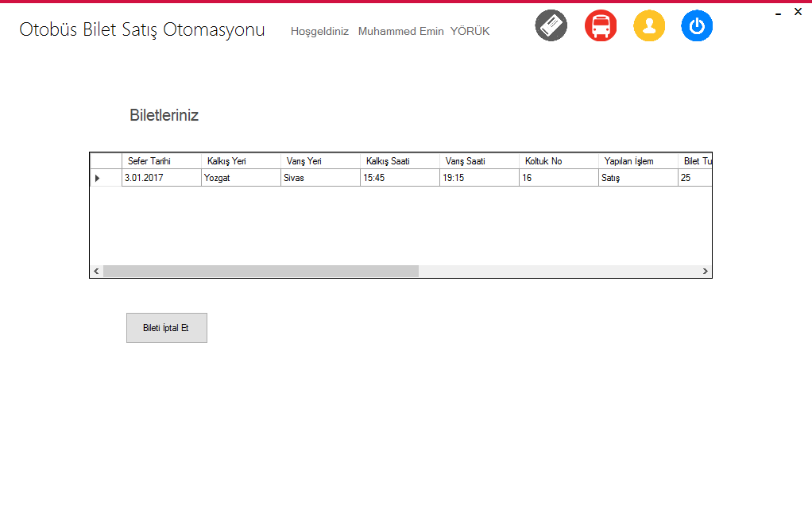812x532 pixels.
Task: Click the partially visible Bilet Tu column header
Action: coord(695,161)
